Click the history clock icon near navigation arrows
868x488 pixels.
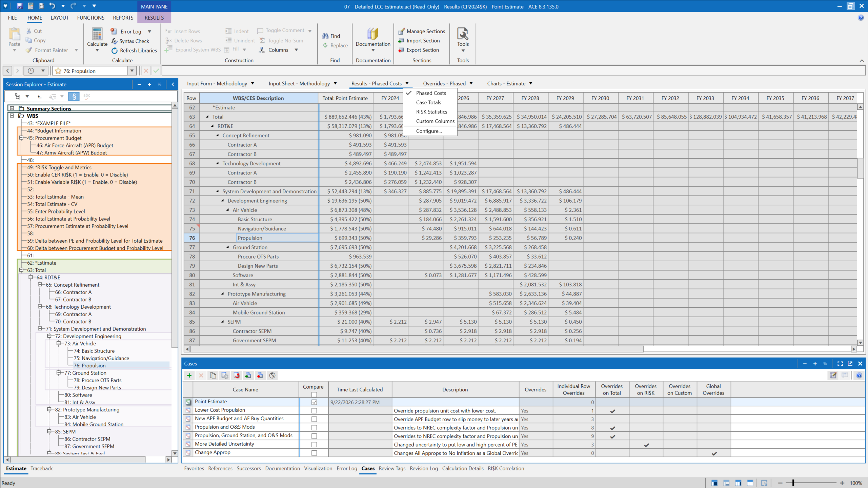(x=31, y=71)
